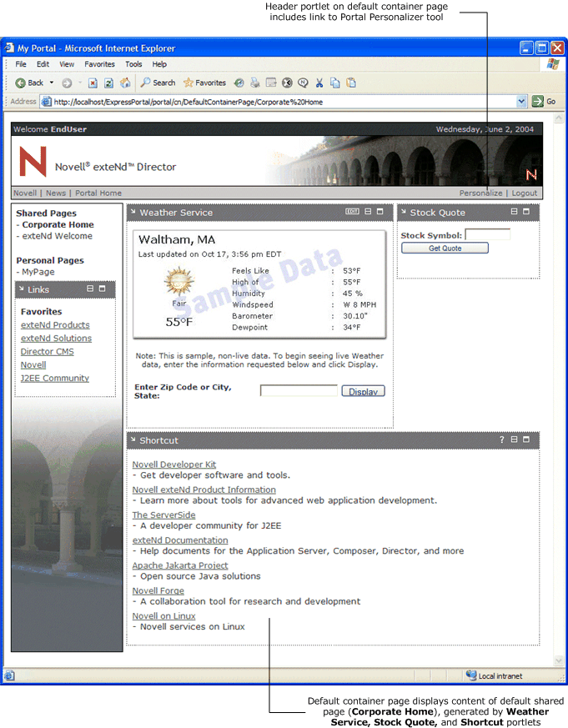Click the help question mark on the Shortcut portlet
Viewport: 568px width, 728px height.
501,439
